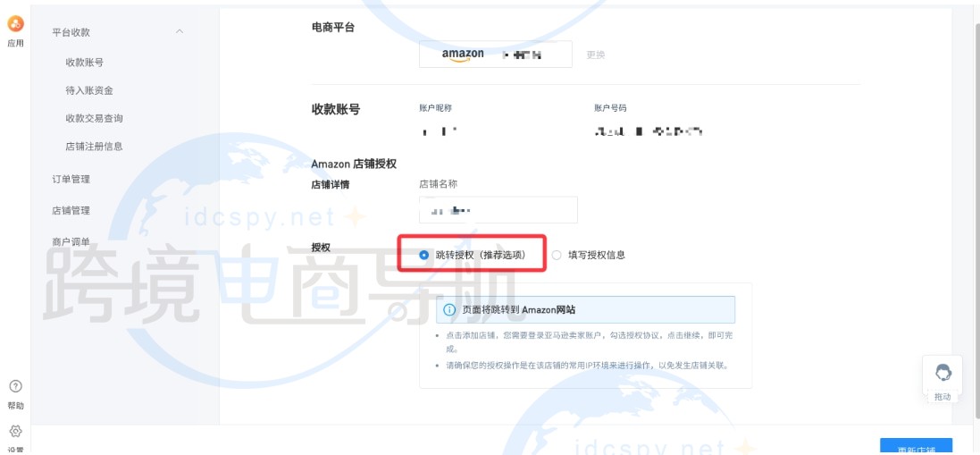The image size is (980, 455).
Task: Click the 账户号码 label text
Action: tap(610, 108)
